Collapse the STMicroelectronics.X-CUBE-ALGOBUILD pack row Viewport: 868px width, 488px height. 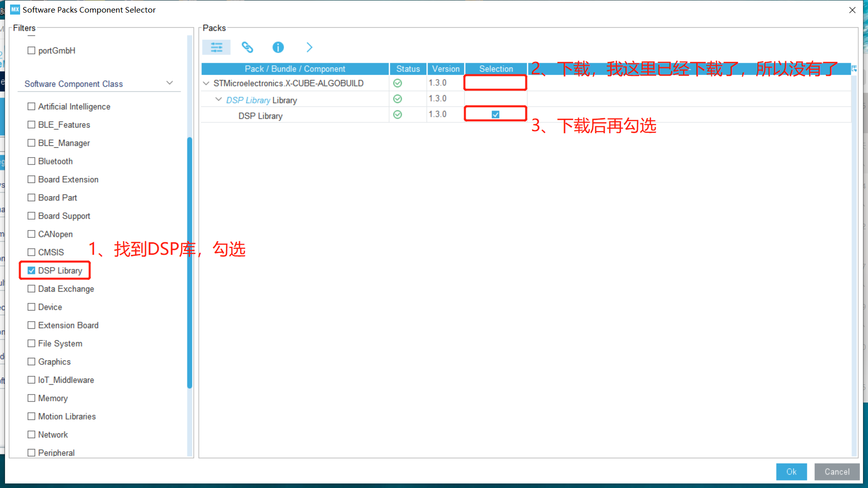tap(206, 83)
